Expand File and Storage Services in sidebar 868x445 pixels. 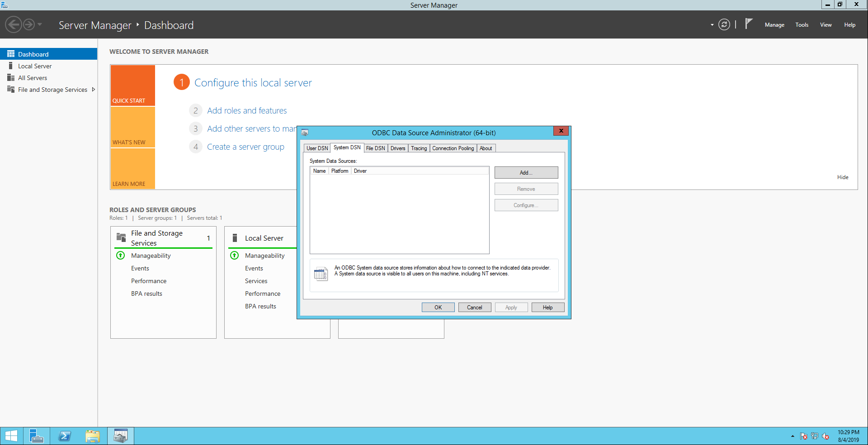pyautogui.click(x=94, y=90)
